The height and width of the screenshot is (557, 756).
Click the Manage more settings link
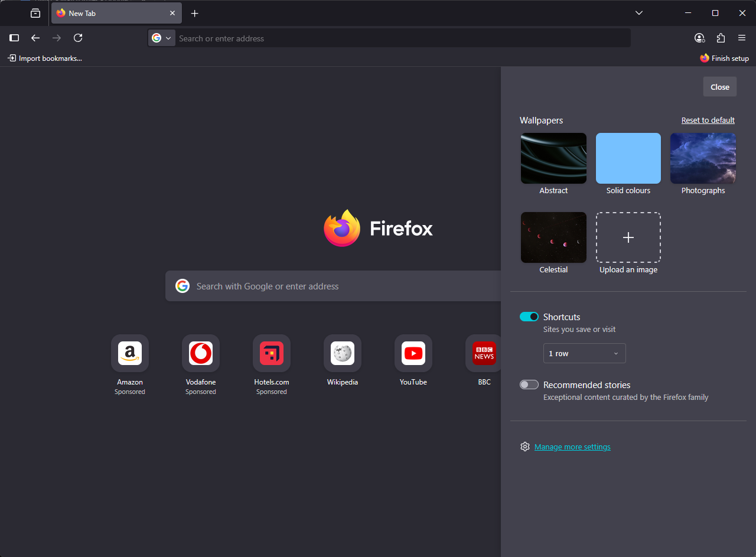(x=572, y=447)
